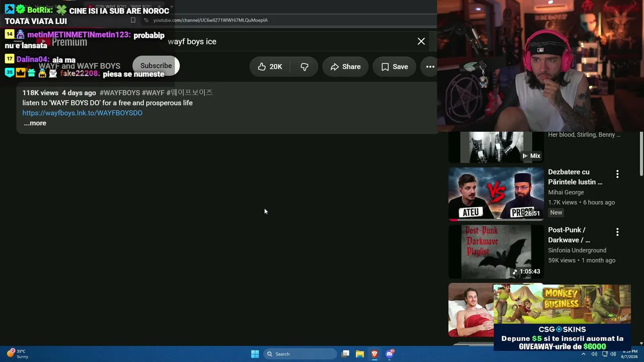644x362 pixels.
Task: Open a new browser tab
Action: pyautogui.click(x=172, y=7)
